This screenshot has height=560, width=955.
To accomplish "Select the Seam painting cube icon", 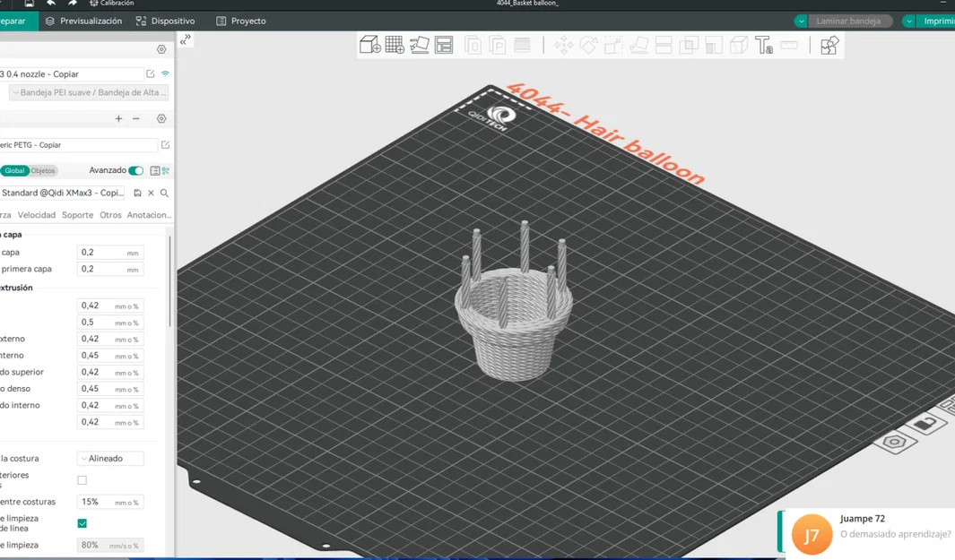I will pyautogui.click(x=739, y=45).
